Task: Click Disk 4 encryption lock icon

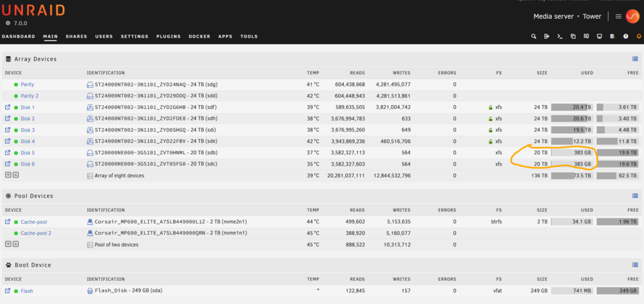Action: pos(490,141)
